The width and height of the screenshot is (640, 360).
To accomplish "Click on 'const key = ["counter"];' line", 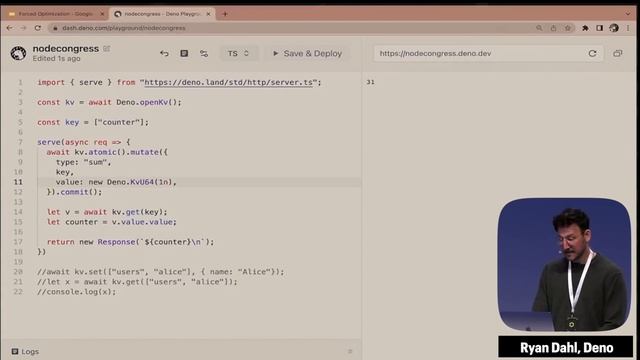I will pos(93,122).
